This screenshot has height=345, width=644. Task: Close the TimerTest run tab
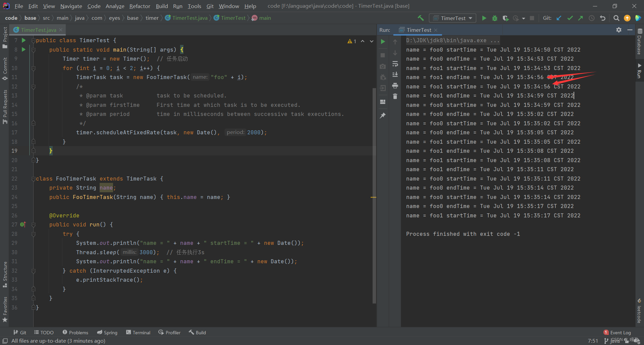coord(436,30)
